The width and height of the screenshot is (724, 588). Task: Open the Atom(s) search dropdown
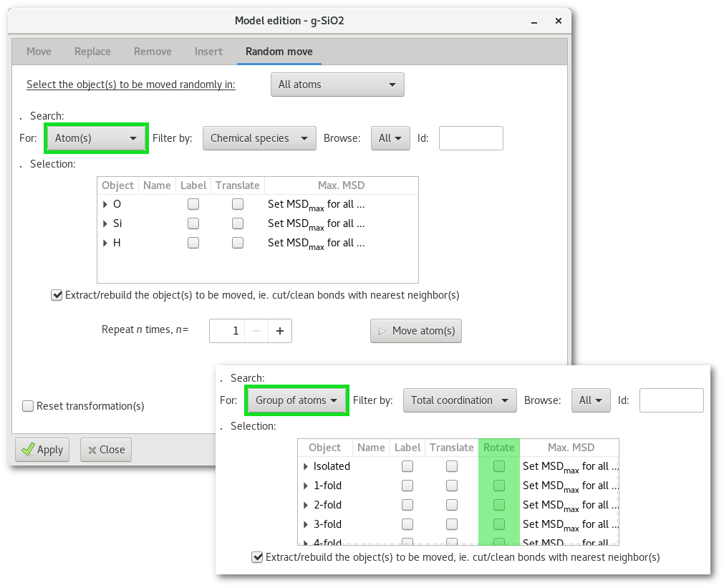pyautogui.click(x=96, y=138)
